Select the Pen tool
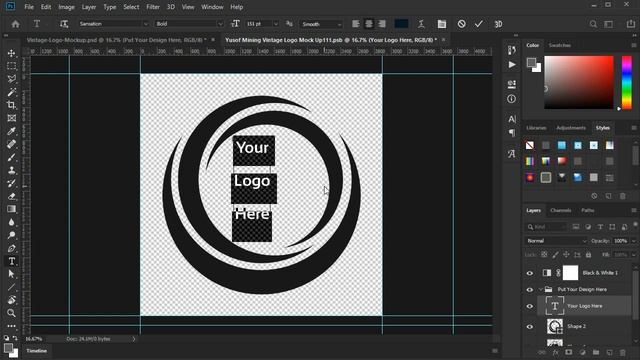The width and height of the screenshot is (640, 360). click(11, 248)
